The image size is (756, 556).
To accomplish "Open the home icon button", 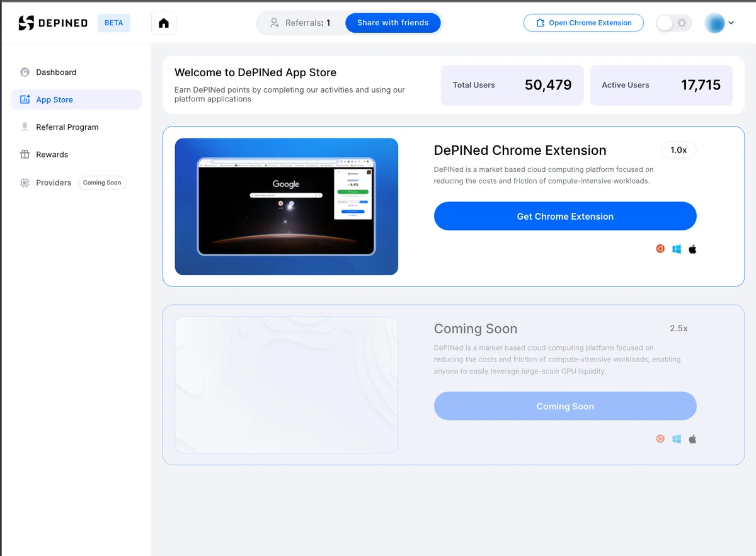I will [164, 23].
